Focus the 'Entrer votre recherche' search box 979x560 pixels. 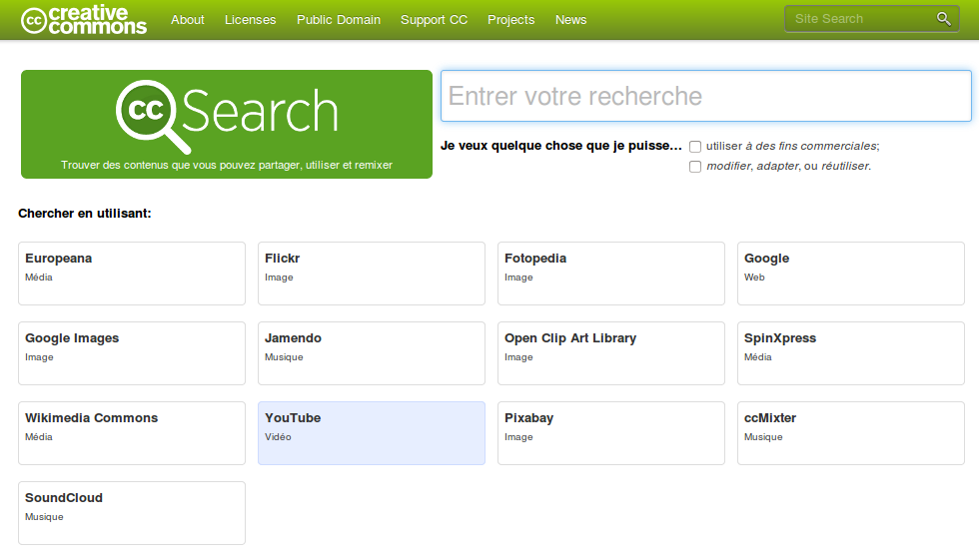(705, 96)
